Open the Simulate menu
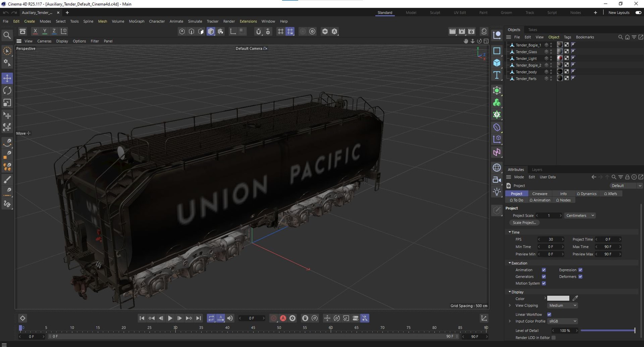This screenshot has height=347, width=644. (x=195, y=21)
